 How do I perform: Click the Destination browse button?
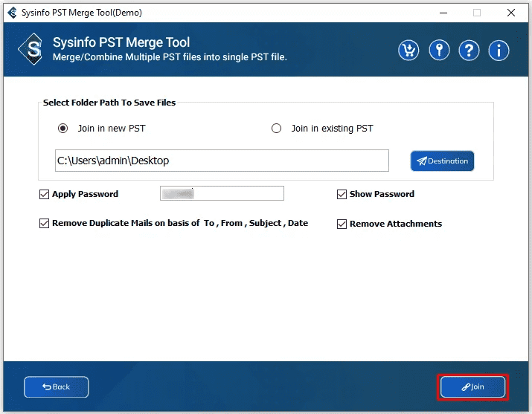coord(442,161)
